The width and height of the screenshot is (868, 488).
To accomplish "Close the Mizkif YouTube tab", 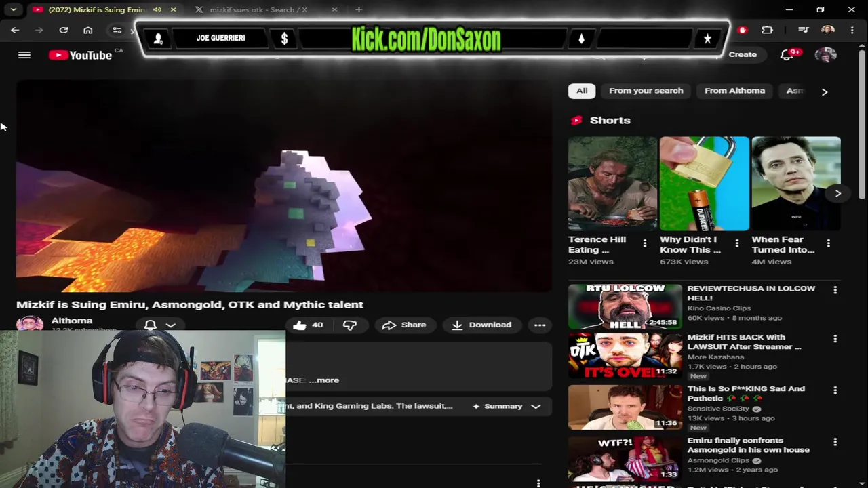I will (173, 9).
